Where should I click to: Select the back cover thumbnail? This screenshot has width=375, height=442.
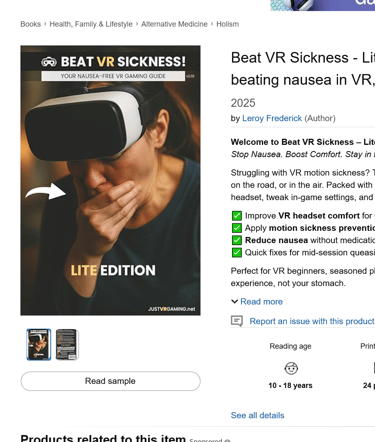67,345
